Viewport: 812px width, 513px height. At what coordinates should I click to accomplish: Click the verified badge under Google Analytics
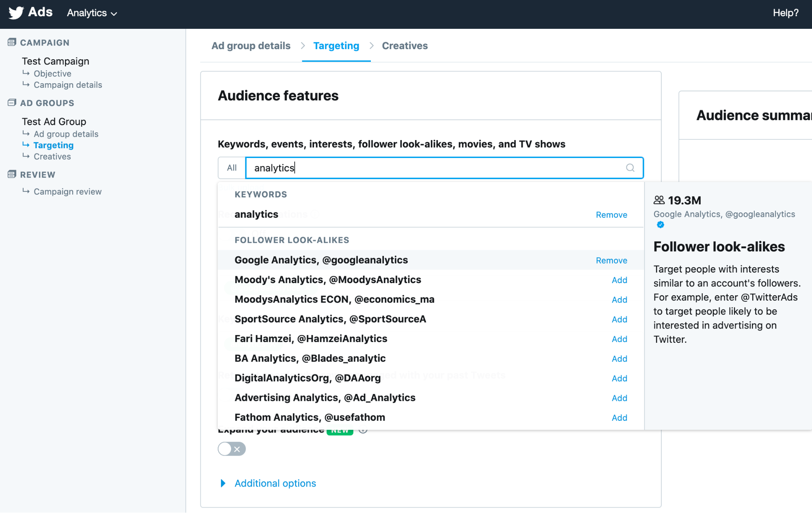point(660,225)
